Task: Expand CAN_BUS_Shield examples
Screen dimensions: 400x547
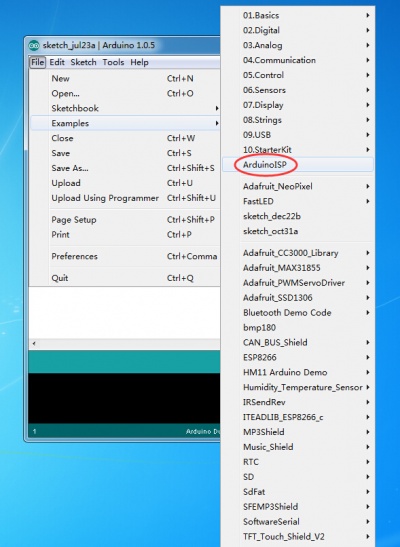Action: [298, 343]
